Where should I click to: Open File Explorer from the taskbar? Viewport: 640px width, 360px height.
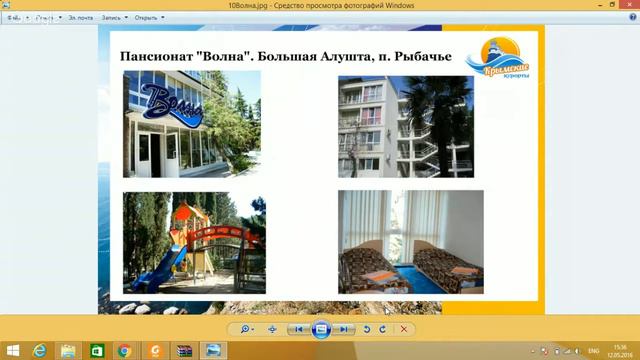click(x=68, y=351)
